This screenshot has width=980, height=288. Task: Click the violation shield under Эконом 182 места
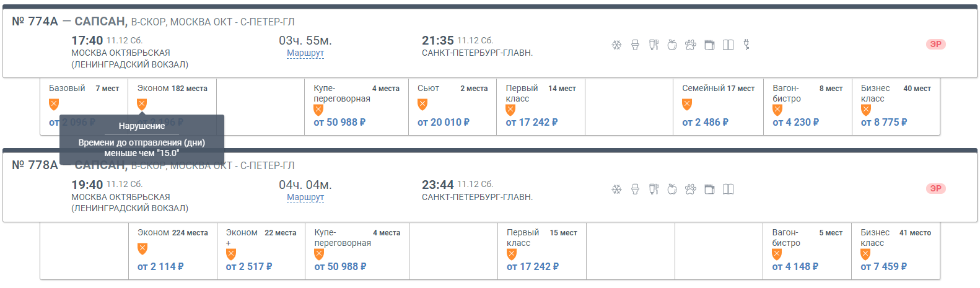[142, 104]
